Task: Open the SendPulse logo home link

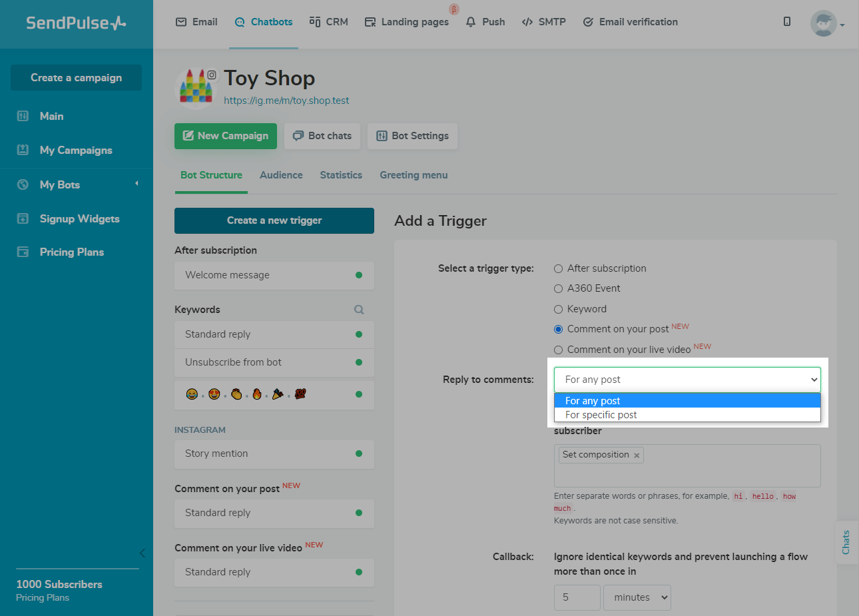Action: (76, 23)
